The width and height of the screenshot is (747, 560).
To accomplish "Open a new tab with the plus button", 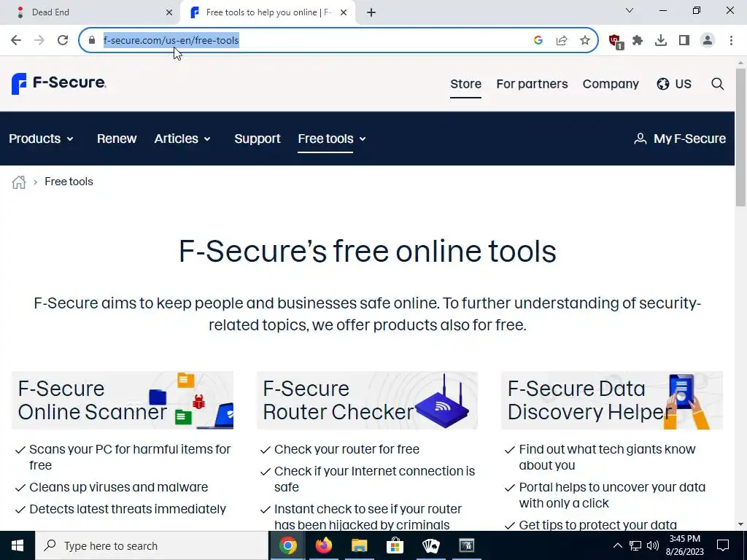I will click(371, 12).
